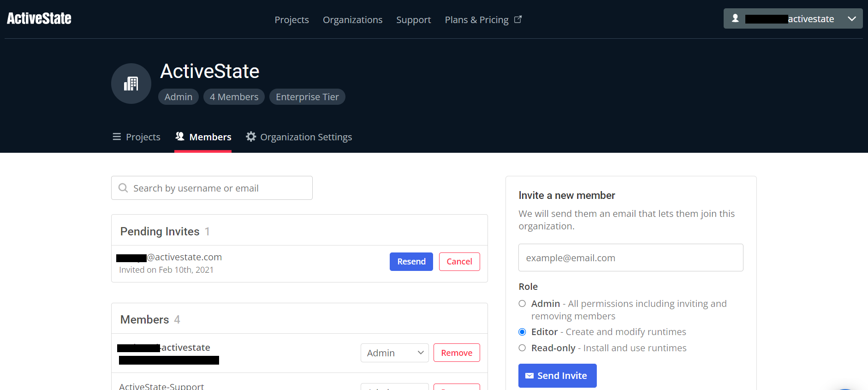Select the Admin role radio button
Image resolution: width=868 pixels, height=390 pixels.
coord(522,304)
